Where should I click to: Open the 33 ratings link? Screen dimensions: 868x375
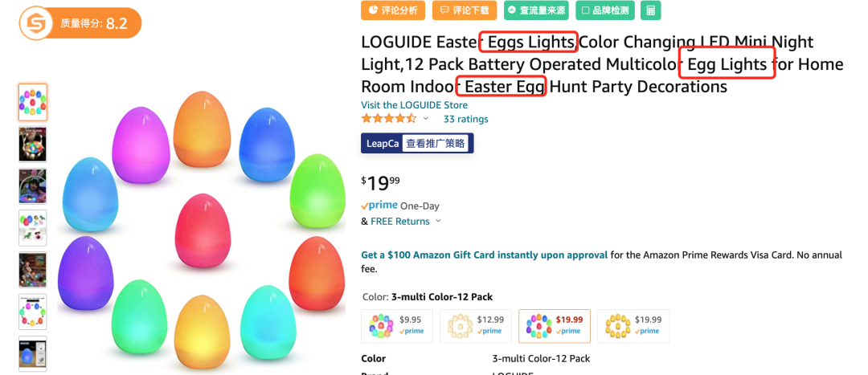pos(465,119)
